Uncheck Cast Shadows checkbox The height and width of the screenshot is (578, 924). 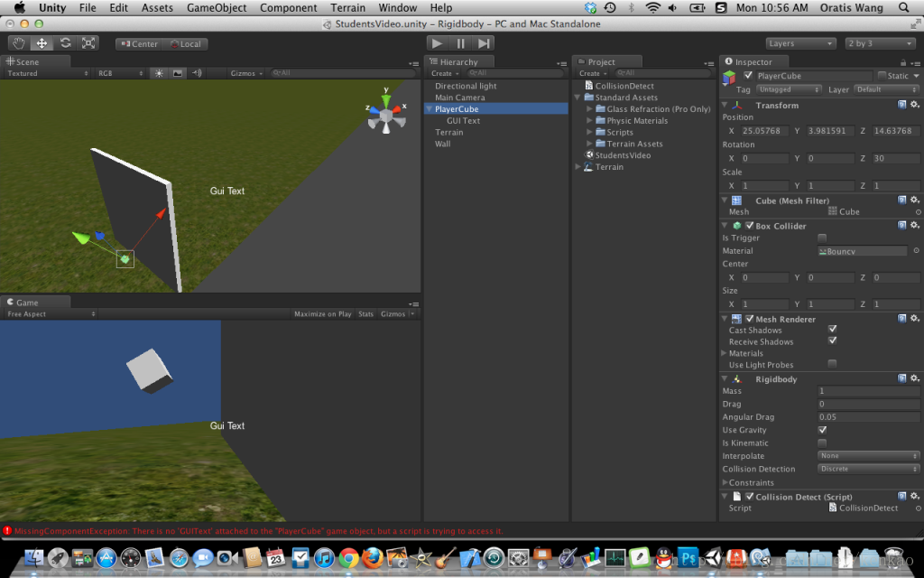click(832, 329)
